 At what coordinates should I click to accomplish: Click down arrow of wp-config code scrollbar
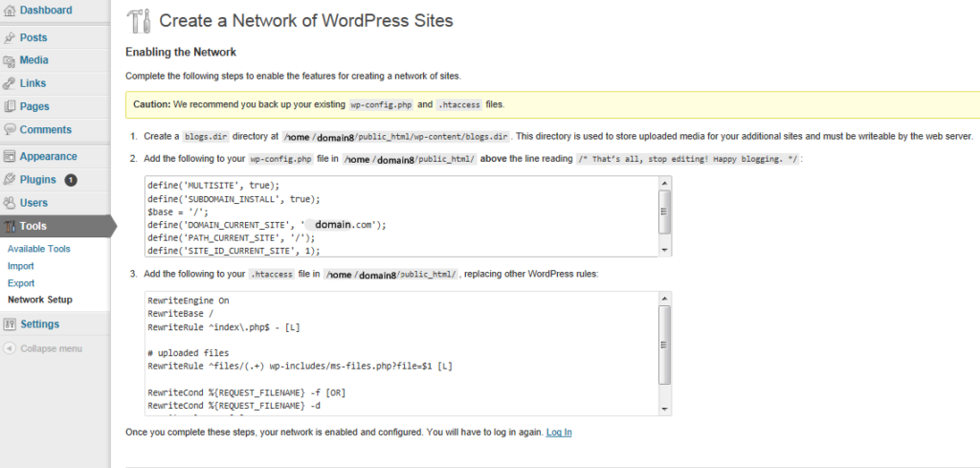click(x=665, y=250)
